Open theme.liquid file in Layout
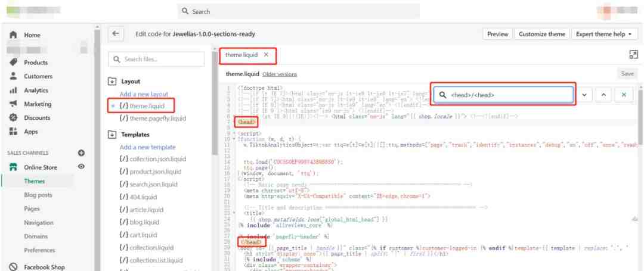644x271 pixels. [x=142, y=106]
